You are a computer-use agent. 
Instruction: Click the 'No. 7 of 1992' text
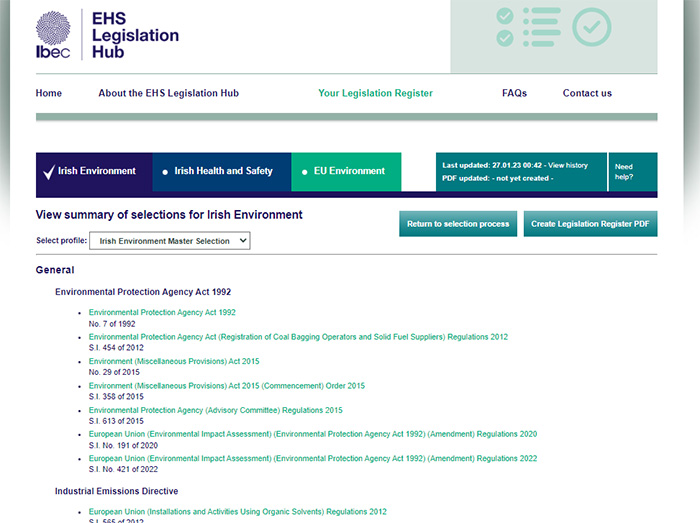112,324
